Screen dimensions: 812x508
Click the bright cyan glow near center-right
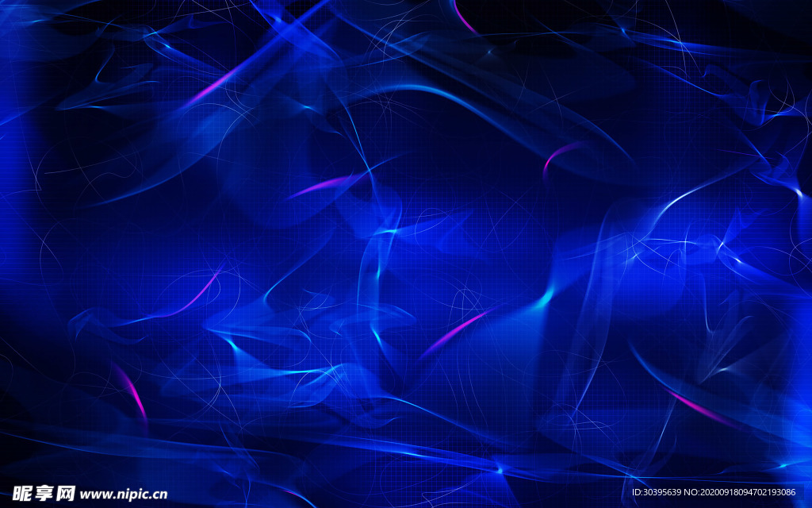(x=544, y=298)
